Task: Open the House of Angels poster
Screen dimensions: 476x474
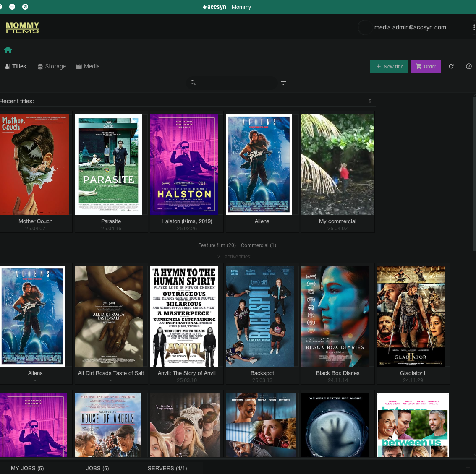Action: [108, 425]
